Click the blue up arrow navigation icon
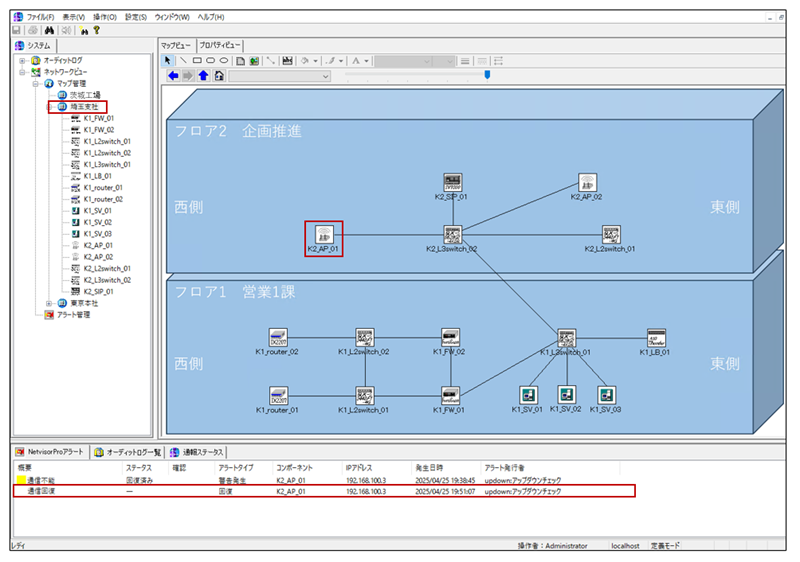Image resolution: width=800 pixels, height=562 pixels. [203, 76]
